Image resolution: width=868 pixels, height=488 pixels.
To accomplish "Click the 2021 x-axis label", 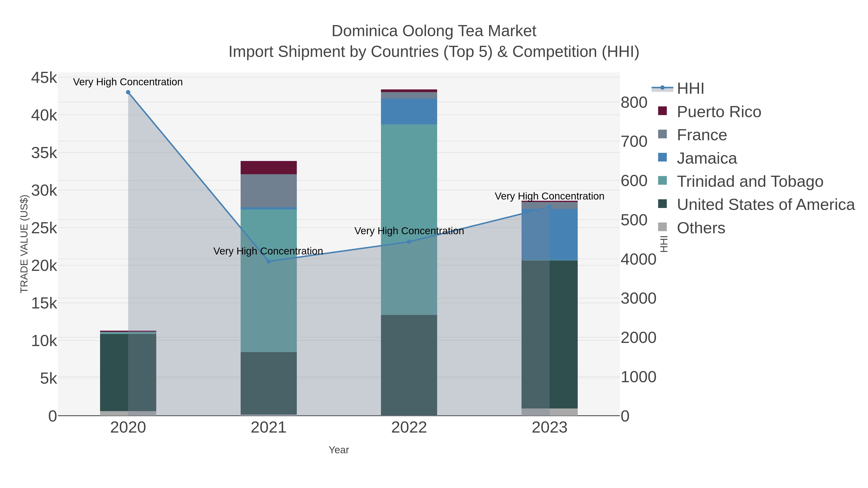I will coord(269,428).
